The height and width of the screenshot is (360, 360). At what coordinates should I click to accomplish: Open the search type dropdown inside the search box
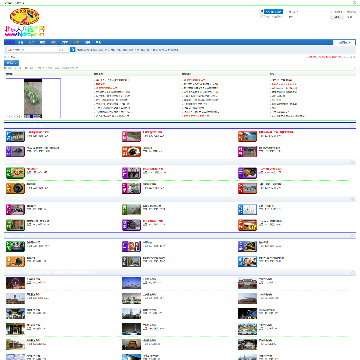tap(62, 50)
